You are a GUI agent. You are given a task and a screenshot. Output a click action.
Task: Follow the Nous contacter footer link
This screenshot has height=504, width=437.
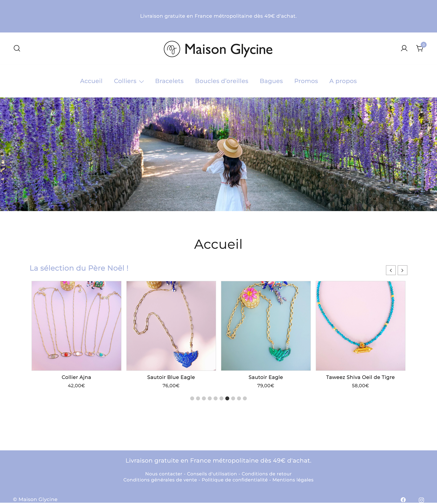tap(164, 474)
